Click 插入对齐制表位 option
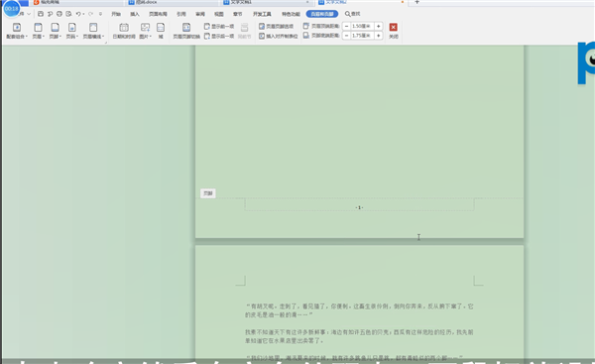 point(278,36)
